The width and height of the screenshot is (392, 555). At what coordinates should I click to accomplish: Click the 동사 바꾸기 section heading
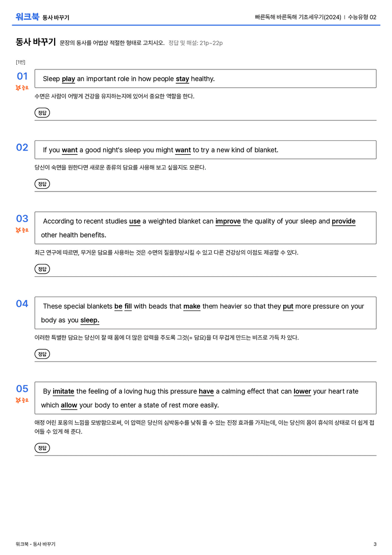click(35, 42)
